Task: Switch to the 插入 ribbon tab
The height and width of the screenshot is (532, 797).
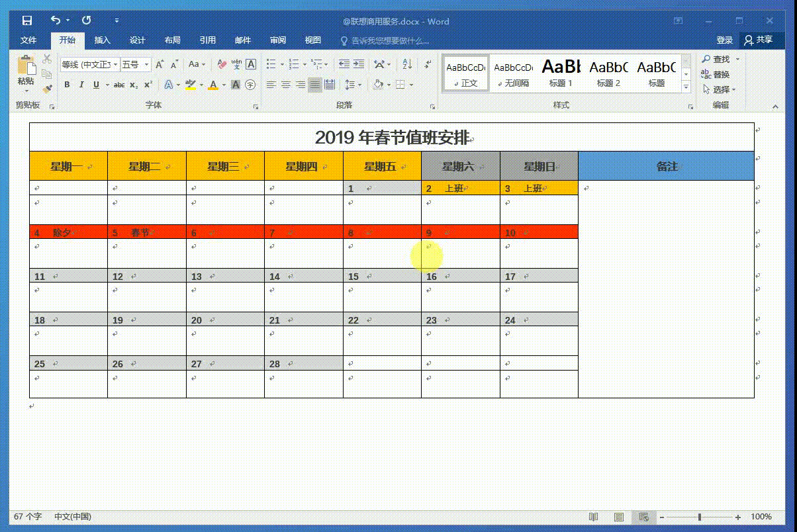Action: (x=103, y=40)
